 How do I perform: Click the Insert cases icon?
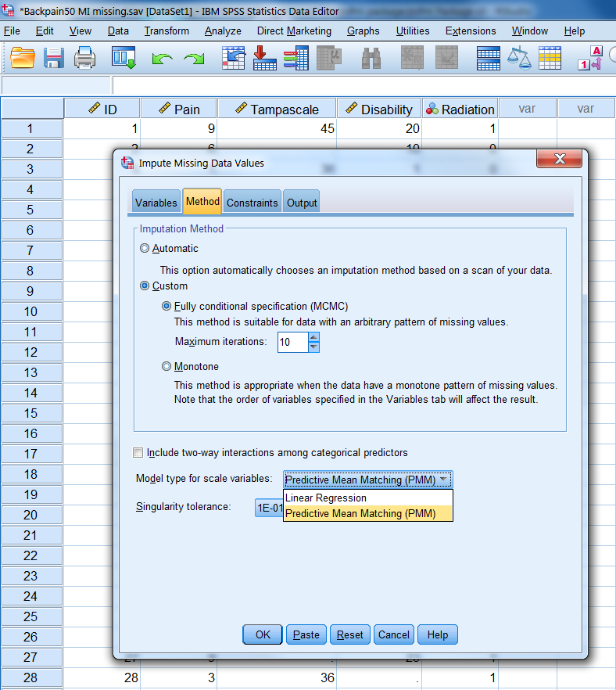coord(412,58)
